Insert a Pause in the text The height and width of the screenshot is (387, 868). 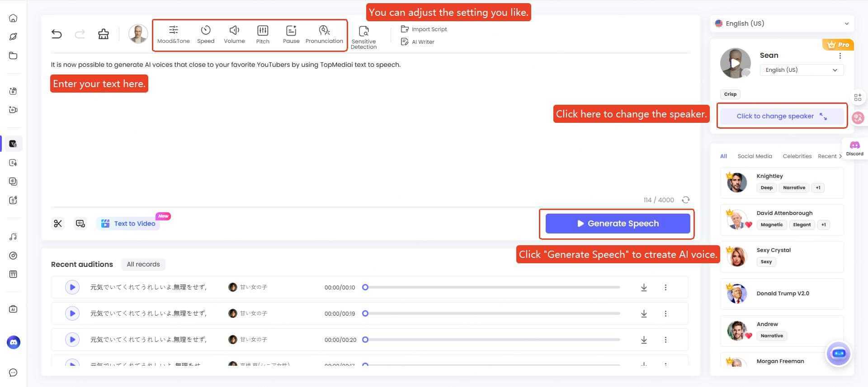click(291, 34)
